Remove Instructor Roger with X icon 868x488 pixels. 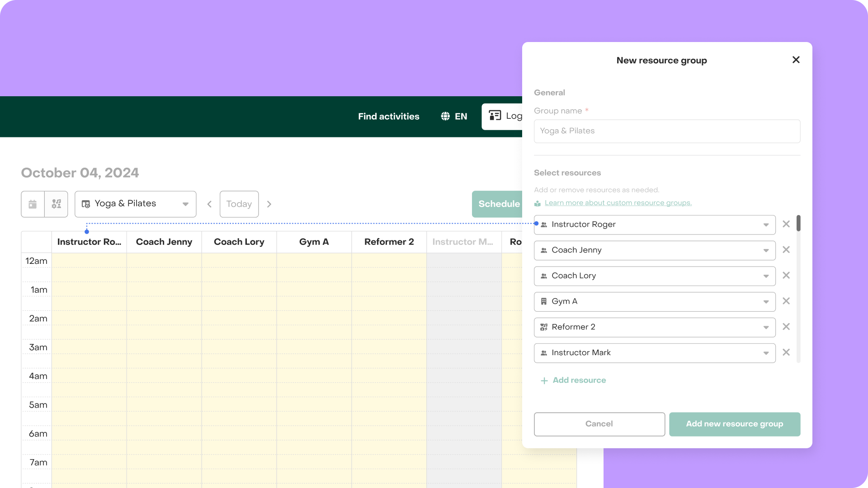(786, 224)
